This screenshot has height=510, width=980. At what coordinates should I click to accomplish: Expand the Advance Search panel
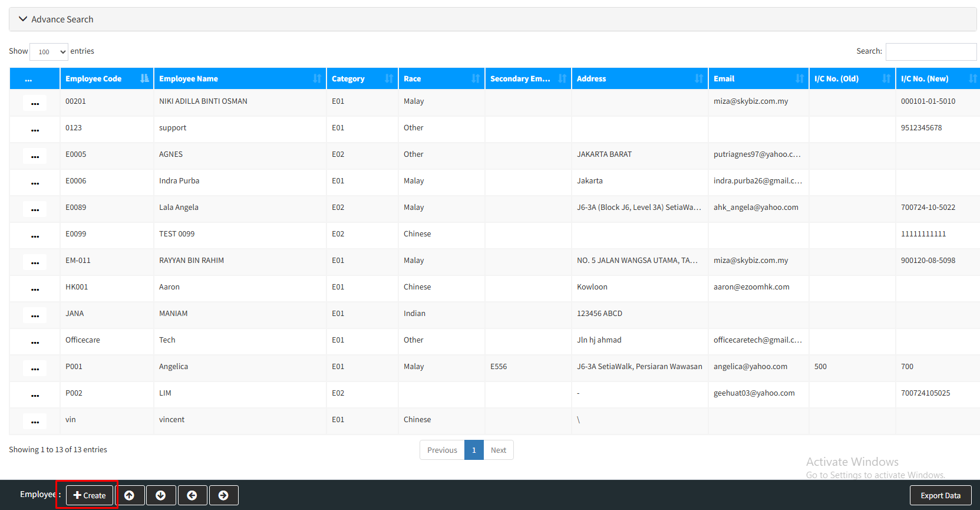pos(57,19)
